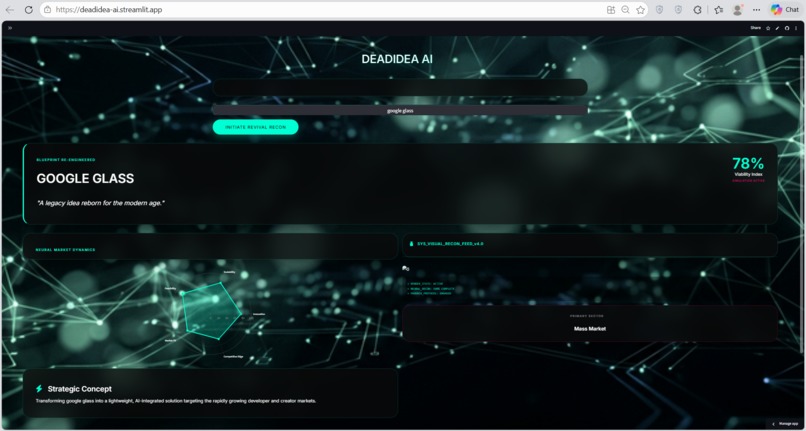Viewport: 806px width, 431px height.
Task: Click the Streamlit edit pencil icon
Action: pyautogui.click(x=777, y=28)
